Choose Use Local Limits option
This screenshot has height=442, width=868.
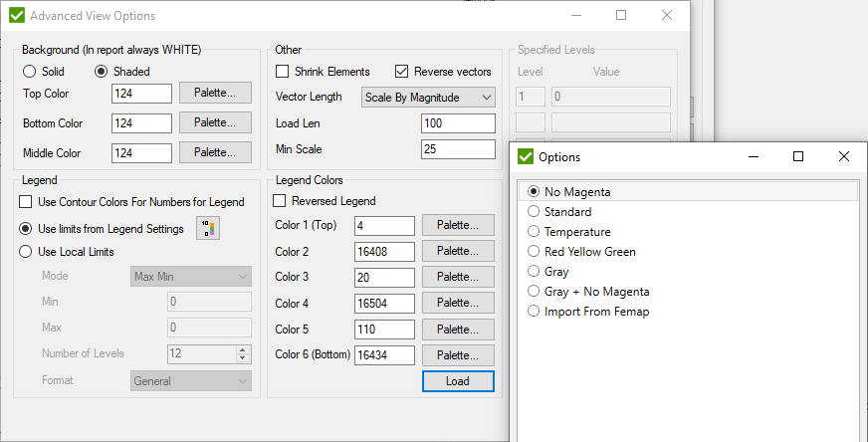[x=26, y=252]
